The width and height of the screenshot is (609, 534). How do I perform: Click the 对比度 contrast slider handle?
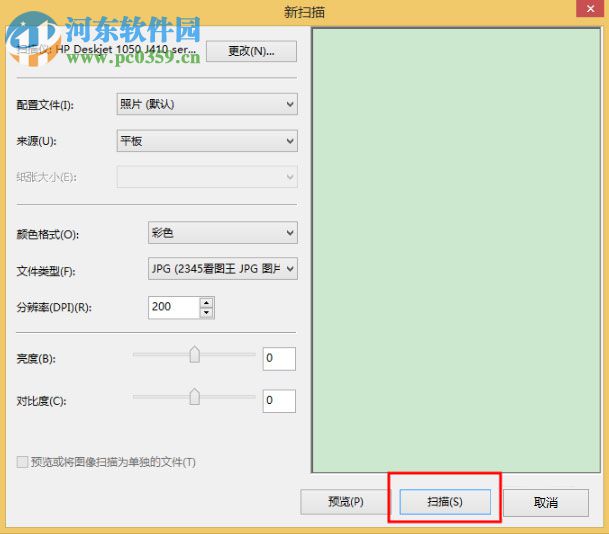(x=195, y=397)
